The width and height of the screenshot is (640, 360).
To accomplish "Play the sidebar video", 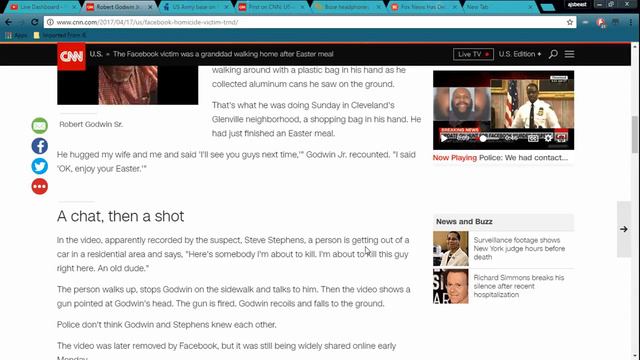I will [x=444, y=138].
